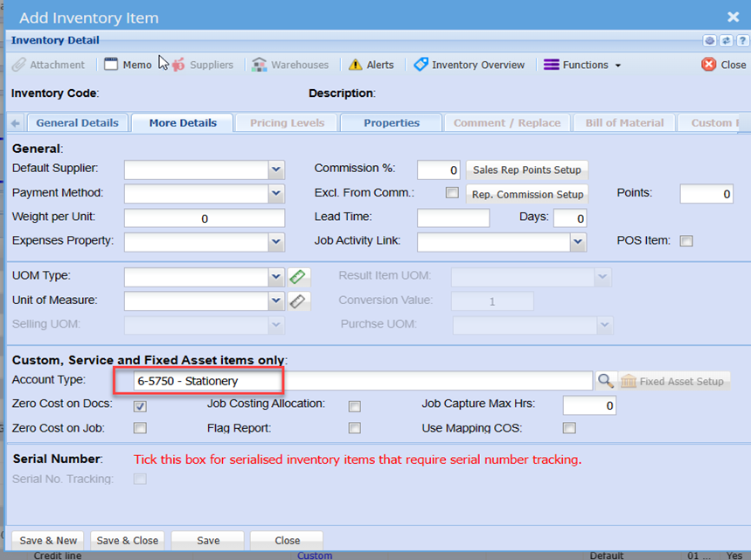
Task: Expand the Default Supplier dropdown
Action: (276, 169)
